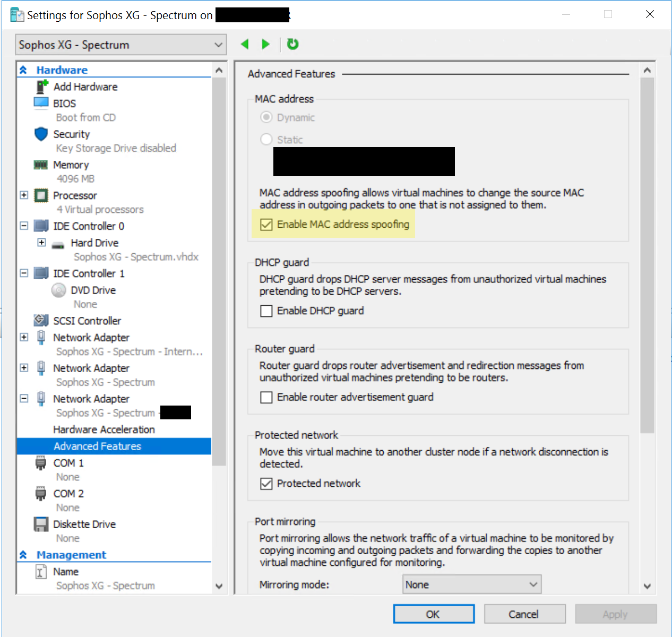672x637 pixels.
Task: Click the Apply button
Action: [616, 614]
